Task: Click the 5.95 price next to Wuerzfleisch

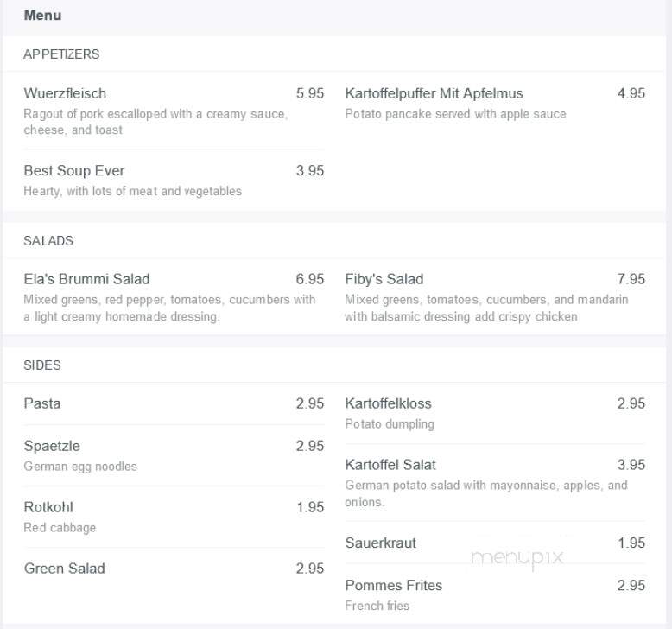Action: point(310,93)
